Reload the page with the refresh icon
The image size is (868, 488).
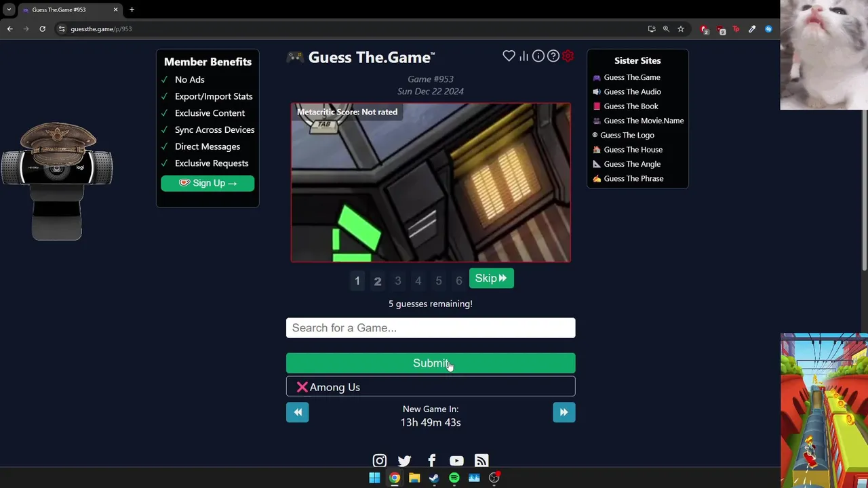tap(42, 29)
